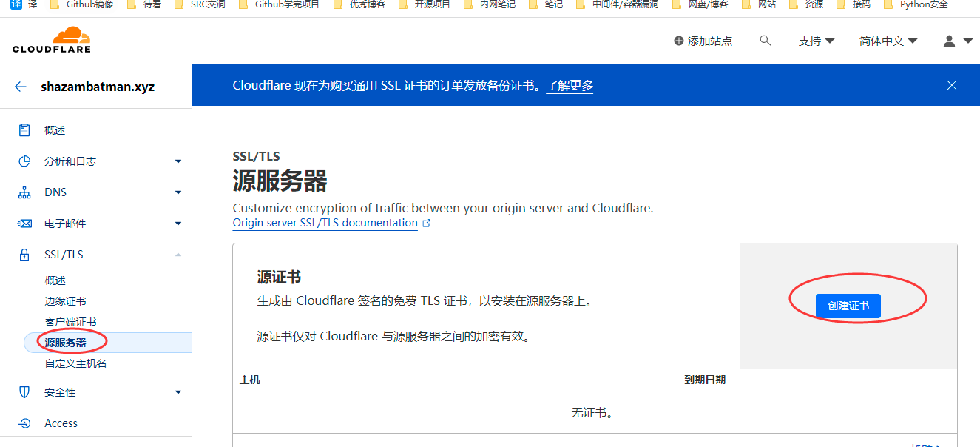980x447 pixels.
Task: Select 边缘证书 in the SSL/TLS submenu
Action: pos(65,301)
